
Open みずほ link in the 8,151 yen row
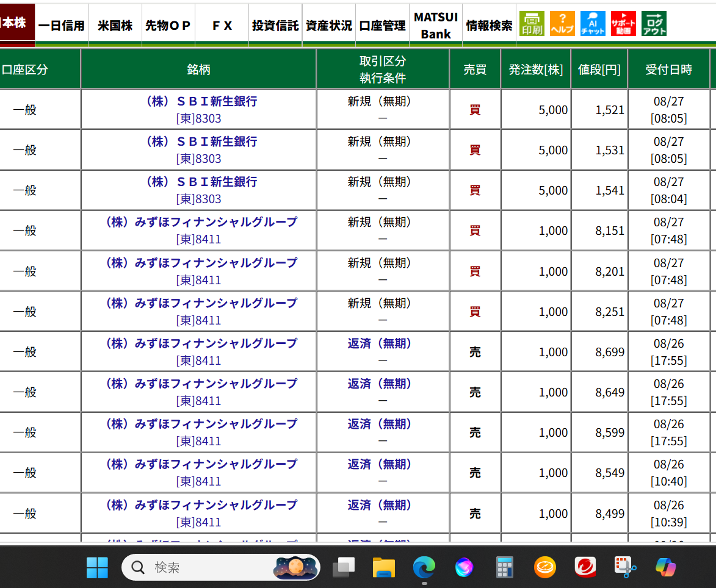[201, 221]
